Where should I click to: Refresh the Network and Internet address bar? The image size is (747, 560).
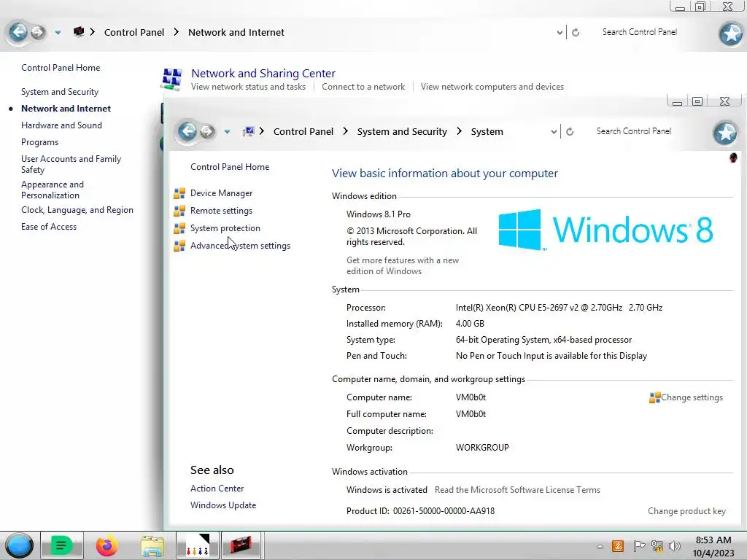point(576,32)
